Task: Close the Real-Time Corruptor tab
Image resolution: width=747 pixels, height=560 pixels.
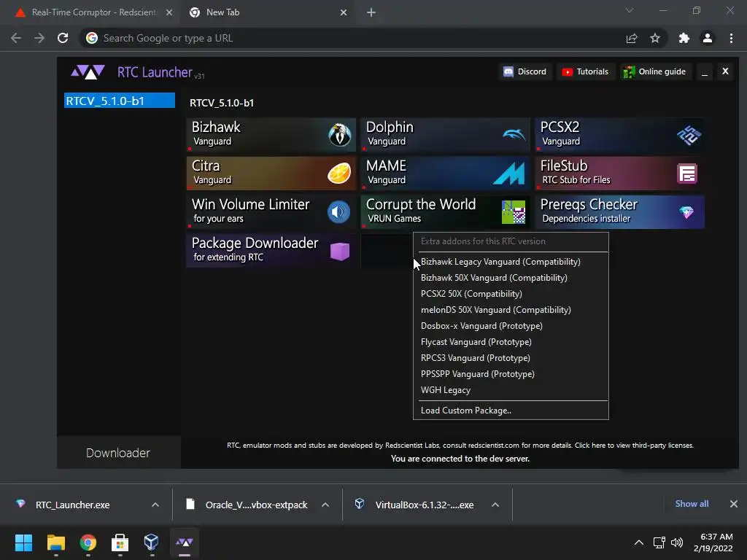Action: tap(169, 12)
